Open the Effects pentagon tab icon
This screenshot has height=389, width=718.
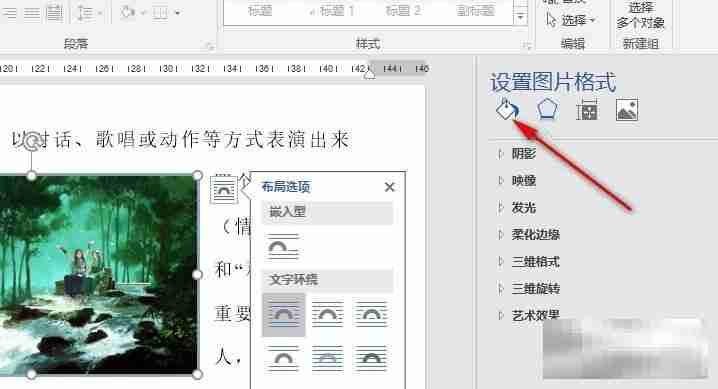(547, 109)
